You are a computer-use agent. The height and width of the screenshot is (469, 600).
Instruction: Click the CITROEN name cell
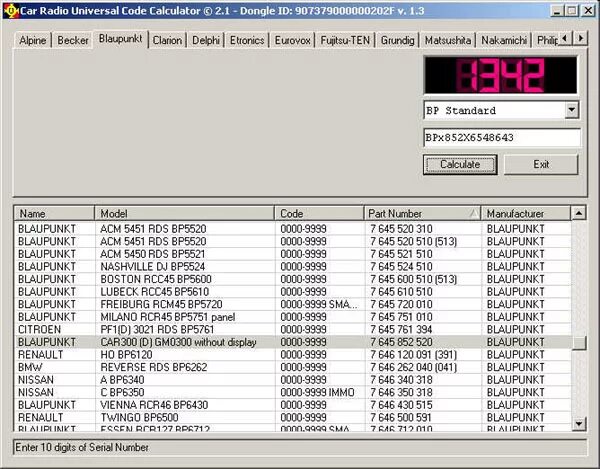[39, 329]
